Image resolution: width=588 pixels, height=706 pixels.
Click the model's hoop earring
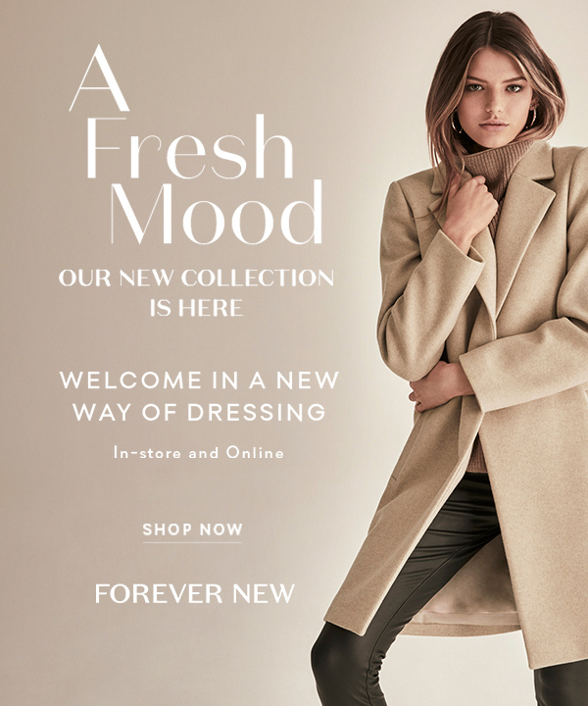pos(456,122)
